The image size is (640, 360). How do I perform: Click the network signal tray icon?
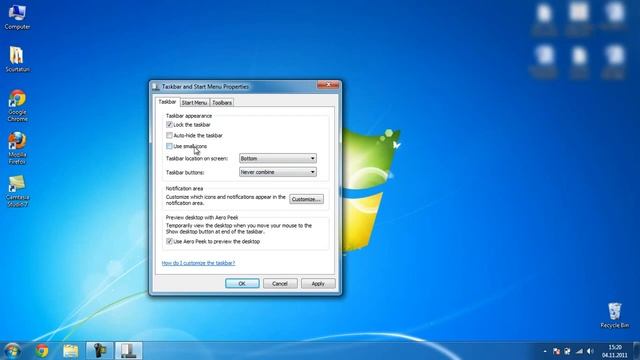coord(579,351)
